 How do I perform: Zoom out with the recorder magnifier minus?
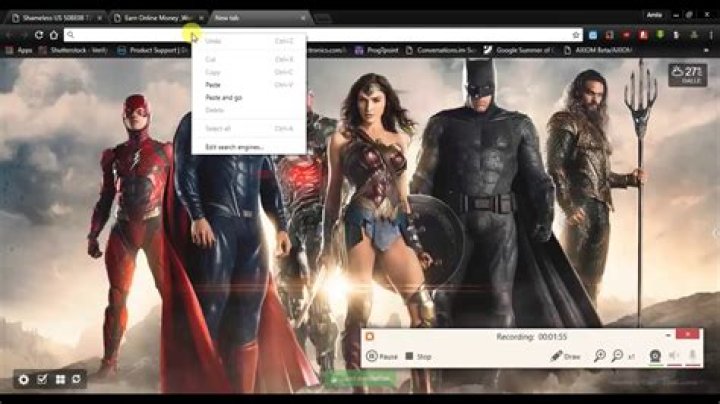click(617, 356)
